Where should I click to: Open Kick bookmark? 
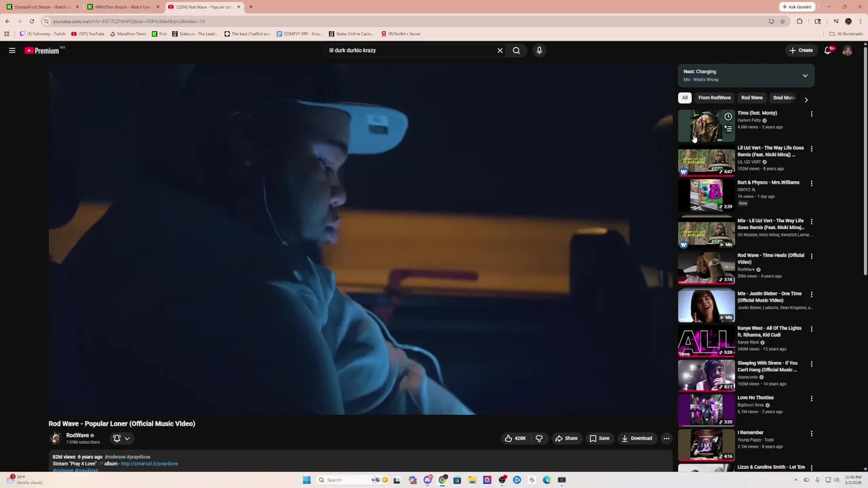(x=159, y=33)
